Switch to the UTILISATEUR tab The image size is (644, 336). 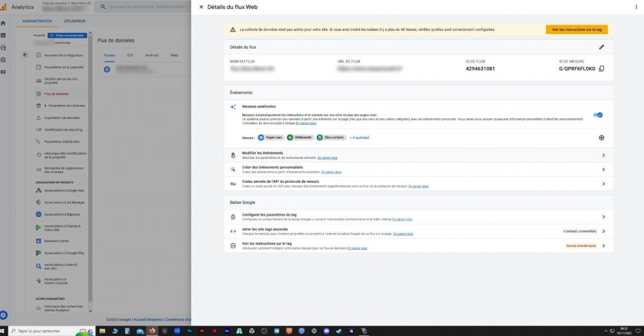coord(74,21)
